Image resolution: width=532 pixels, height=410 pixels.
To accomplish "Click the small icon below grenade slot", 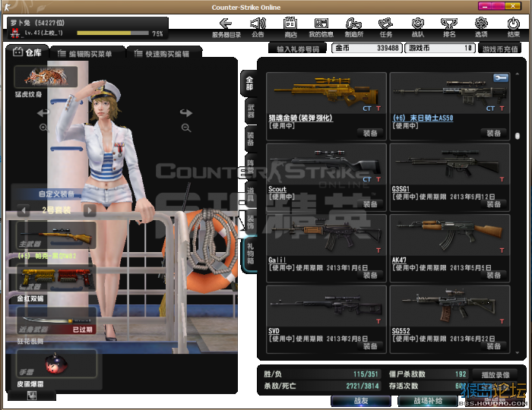I will point(32,395).
